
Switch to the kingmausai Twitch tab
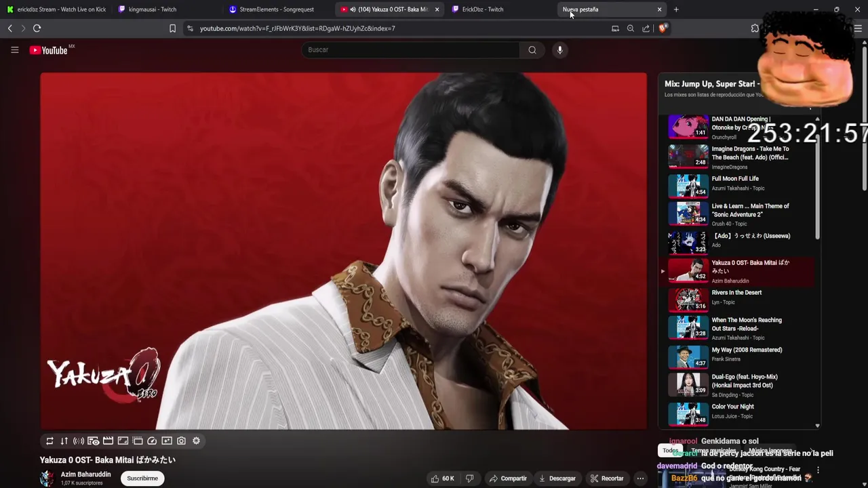(x=167, y=9)
